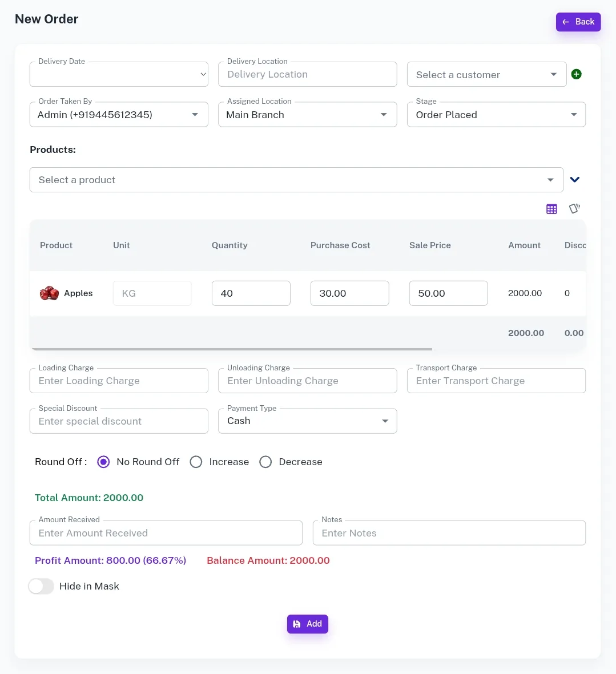Toggle the Hide in Mask switch

click(x=41, y=586)
